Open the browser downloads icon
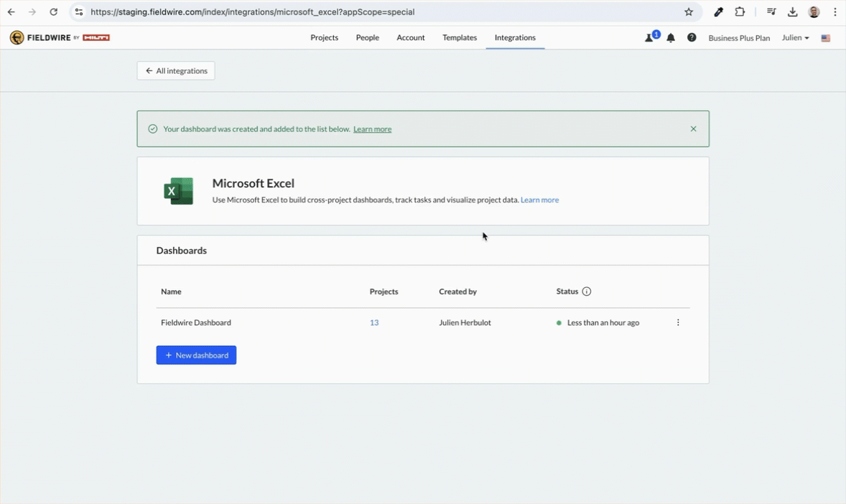This screenshot has width=846, height=504. click(x=793, y=12)
